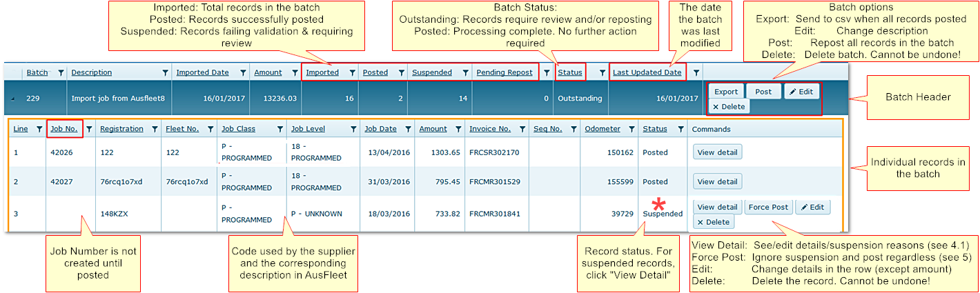Open the Invoice No. filter icon

(522, 129)
